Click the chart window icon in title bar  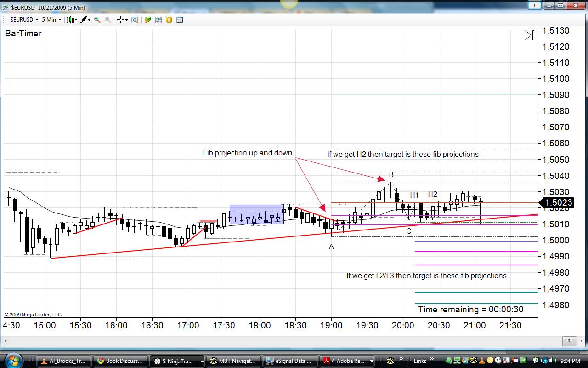[5, 7]
